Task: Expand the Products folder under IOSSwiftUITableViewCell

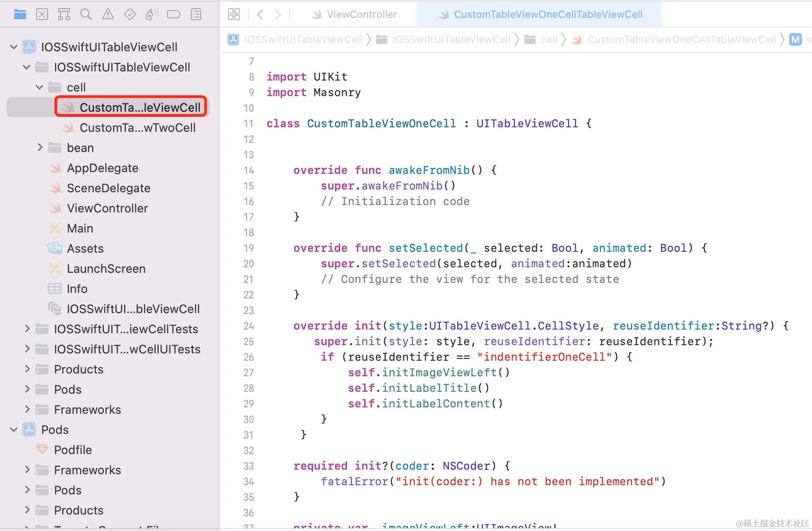Action: (27, 369)
